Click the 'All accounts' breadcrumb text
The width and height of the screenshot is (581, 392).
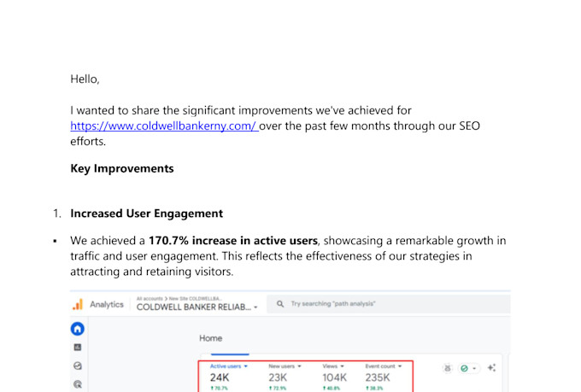(150, 299)
